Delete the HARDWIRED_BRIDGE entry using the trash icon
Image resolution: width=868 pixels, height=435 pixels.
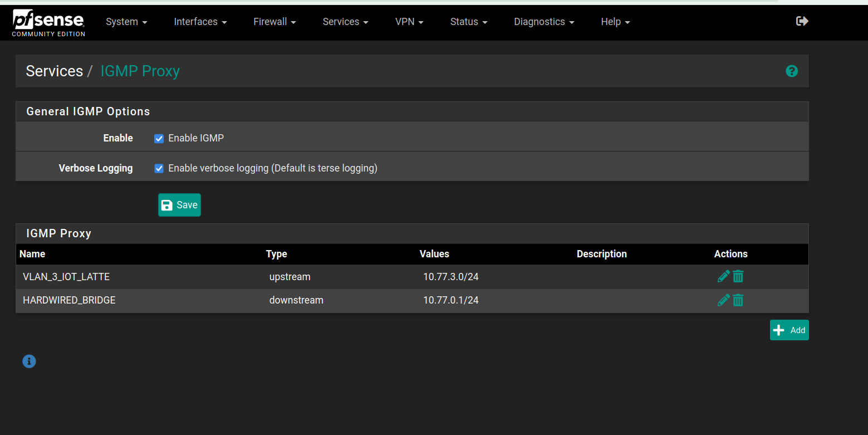coord(738,300)
